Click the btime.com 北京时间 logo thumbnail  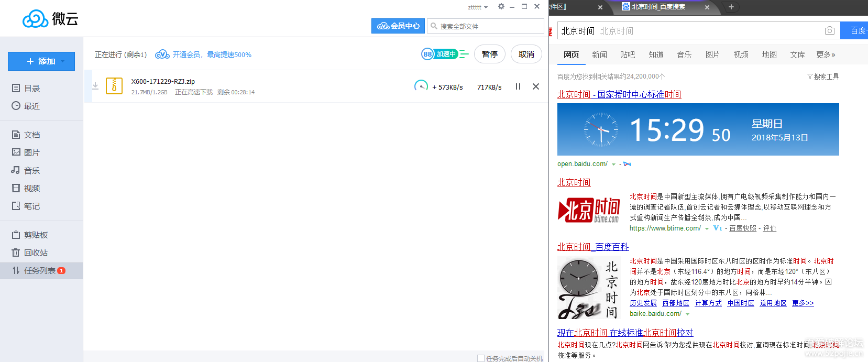point(589,210)
